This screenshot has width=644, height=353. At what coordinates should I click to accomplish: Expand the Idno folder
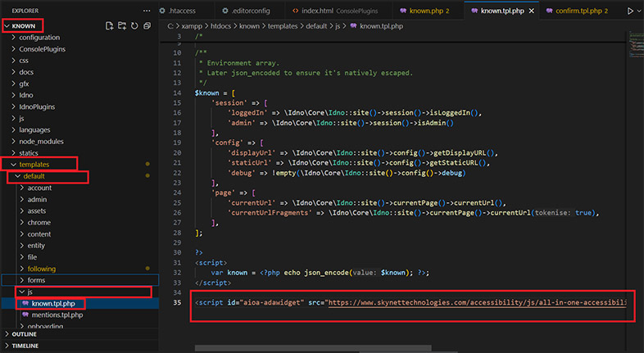click(26, 95)
